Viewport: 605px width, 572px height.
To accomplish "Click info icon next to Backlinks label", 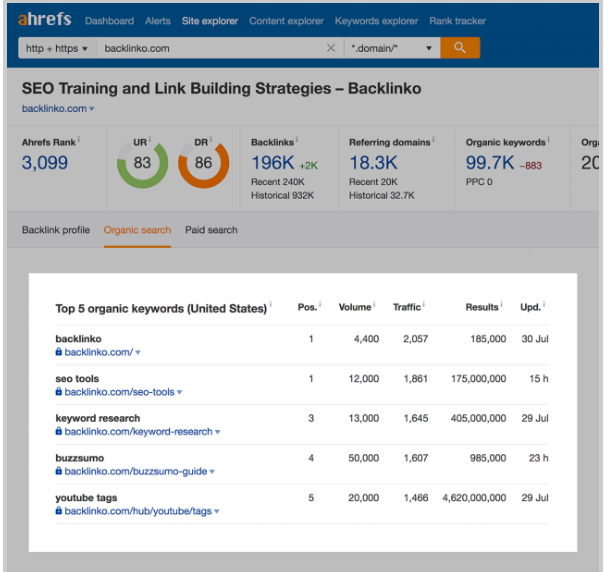I will (297, 139).
